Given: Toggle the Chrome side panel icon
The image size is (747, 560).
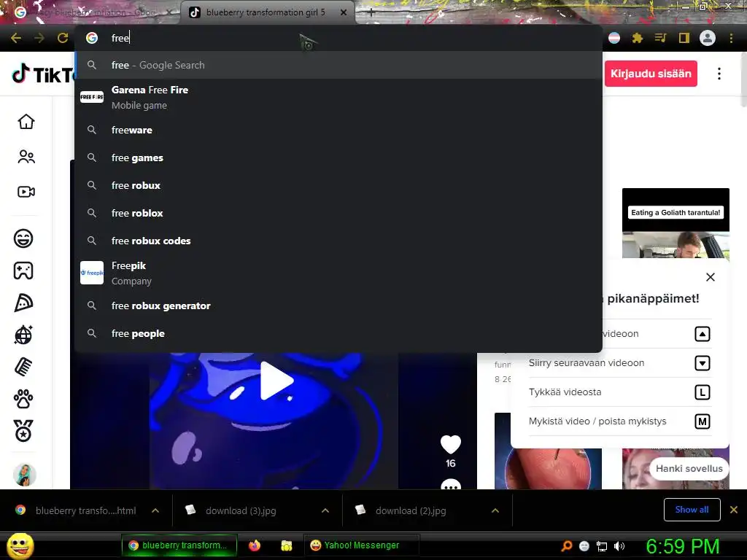Looking at the screenshot, I should tap(684, 38).
